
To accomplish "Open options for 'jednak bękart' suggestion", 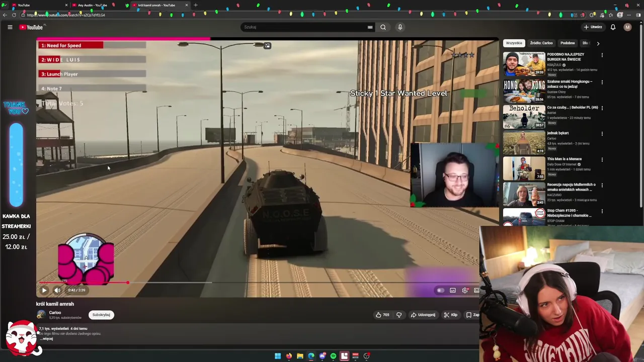I will [602, 134].
